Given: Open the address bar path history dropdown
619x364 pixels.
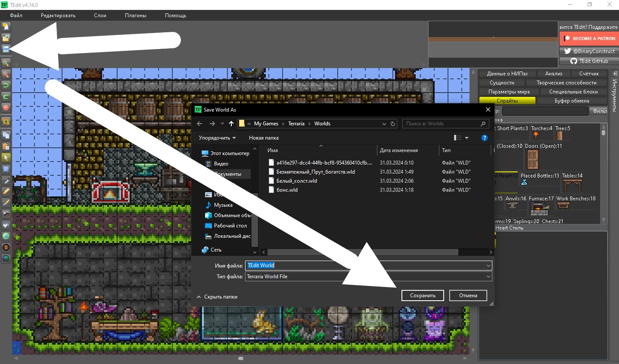Looking at the screenshot, I should click(x=384, y=124).
